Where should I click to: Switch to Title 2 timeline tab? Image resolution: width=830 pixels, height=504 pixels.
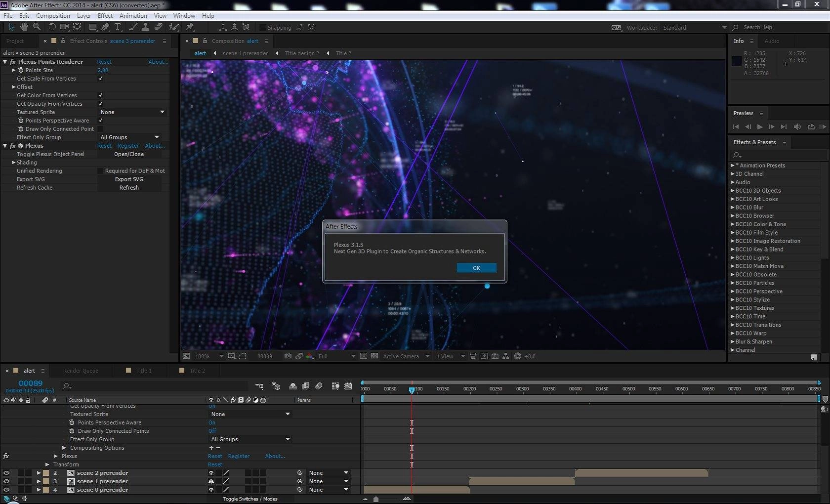[197, 371]
